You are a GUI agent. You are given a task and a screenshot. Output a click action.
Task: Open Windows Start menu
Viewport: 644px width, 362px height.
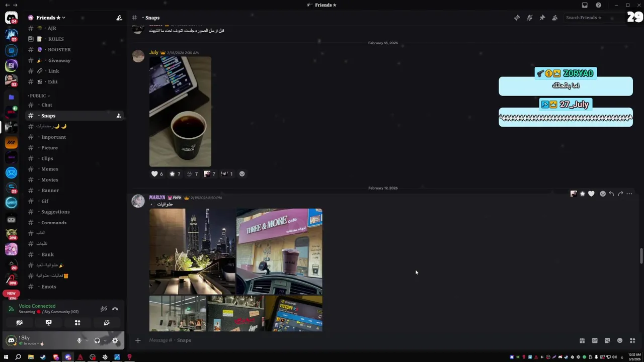coord(6,357)
